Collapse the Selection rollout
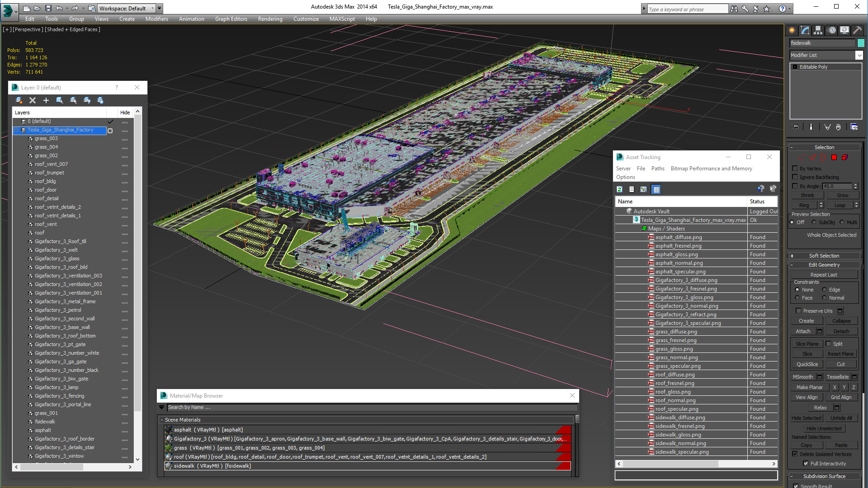 (825, 147)
